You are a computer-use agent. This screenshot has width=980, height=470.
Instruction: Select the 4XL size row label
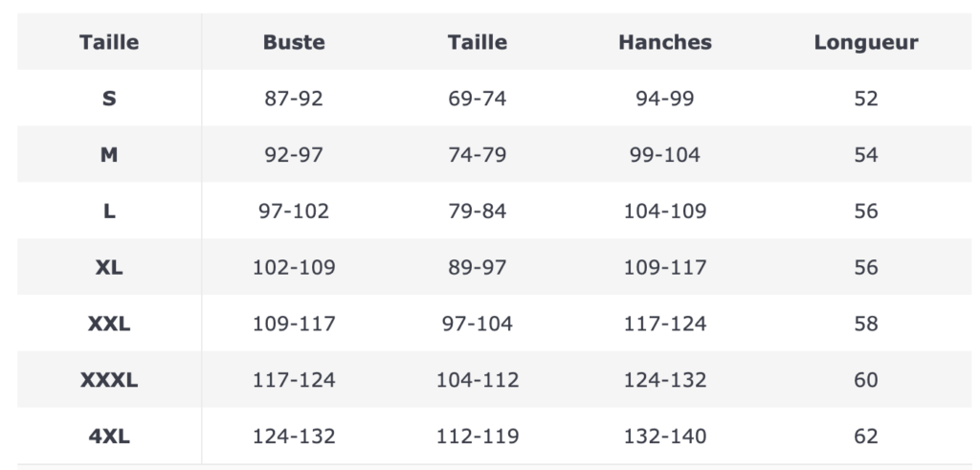[x=109, y=437]
